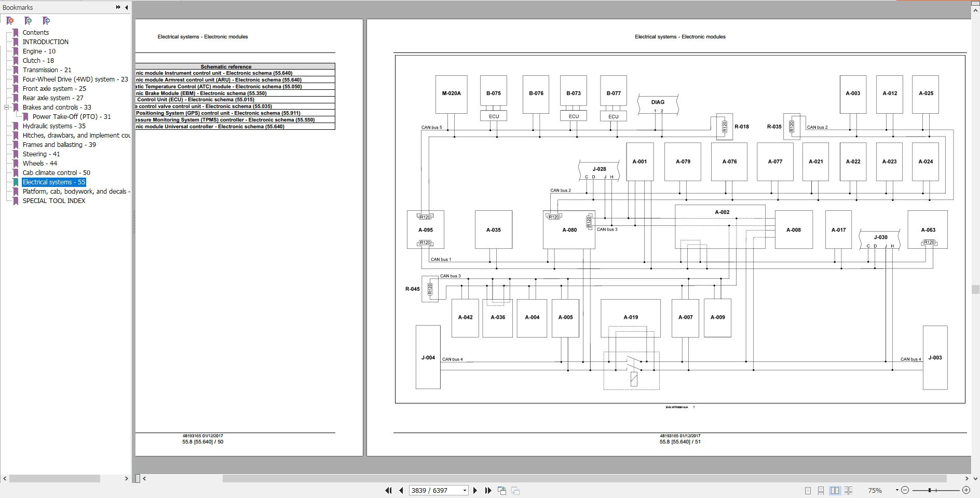
Task: Collapse the Bookmarks panel with left arrow
Action: (126, 7)
